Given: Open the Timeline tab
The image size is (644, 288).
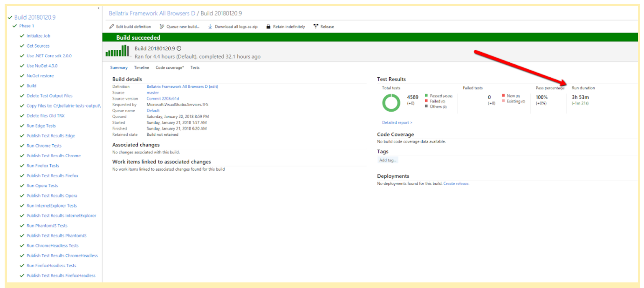Looking at the screenshot, I should click(x=142, y=68).
